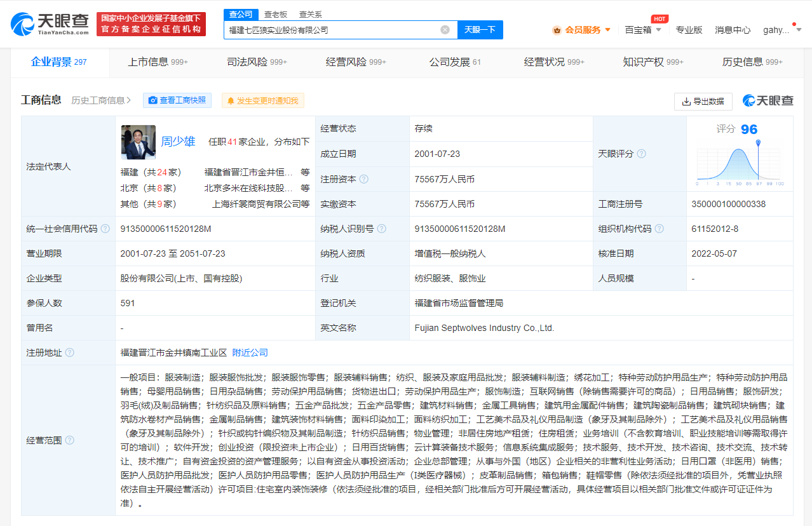The image size is (812, 526).
Task: Click the 天眼查 watermark logo beside 导出数据
Action: point(768,100)
